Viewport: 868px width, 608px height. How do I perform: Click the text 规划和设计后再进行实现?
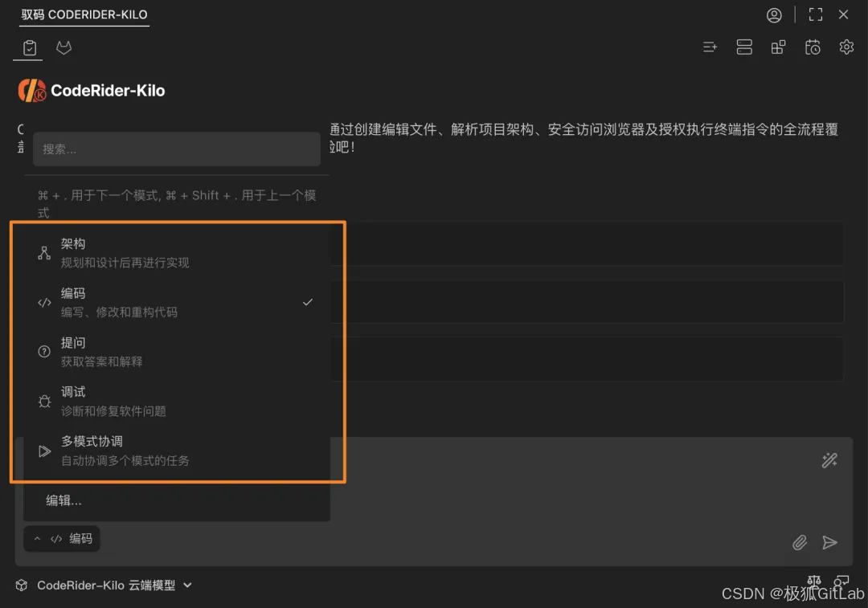(x=125, y=263)
